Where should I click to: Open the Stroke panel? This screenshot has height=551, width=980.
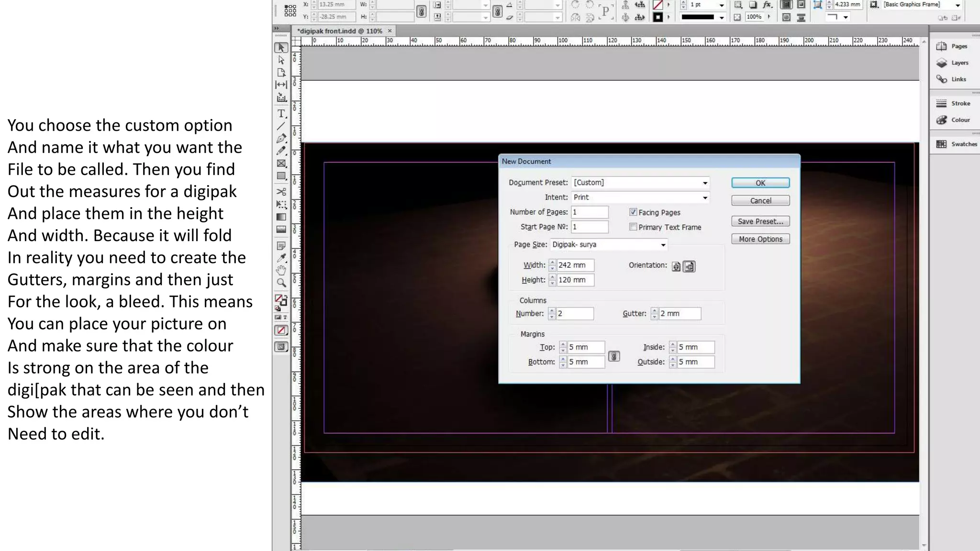pyautogui.click(x=953, y=103)
